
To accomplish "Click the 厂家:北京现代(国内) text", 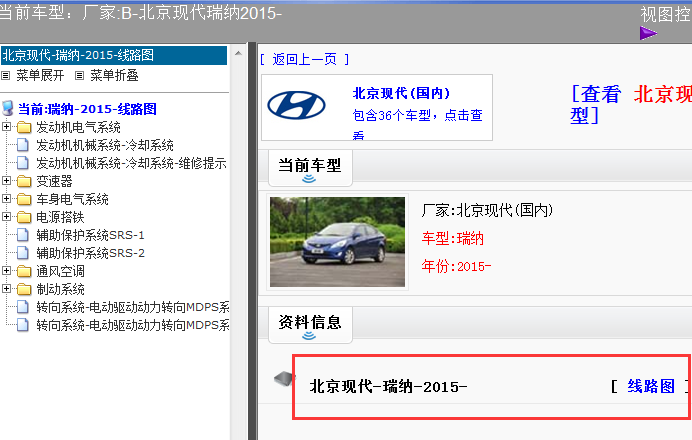I will [x=487, y=210].
